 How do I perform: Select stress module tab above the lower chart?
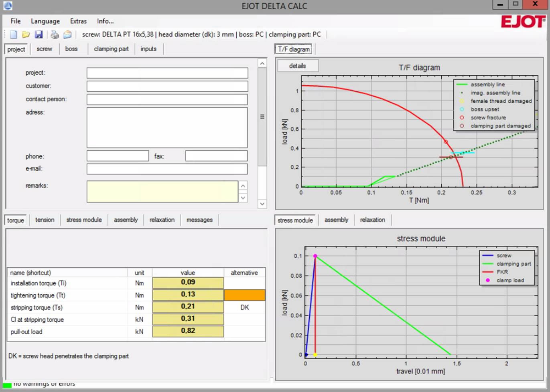tap(295, 220)
